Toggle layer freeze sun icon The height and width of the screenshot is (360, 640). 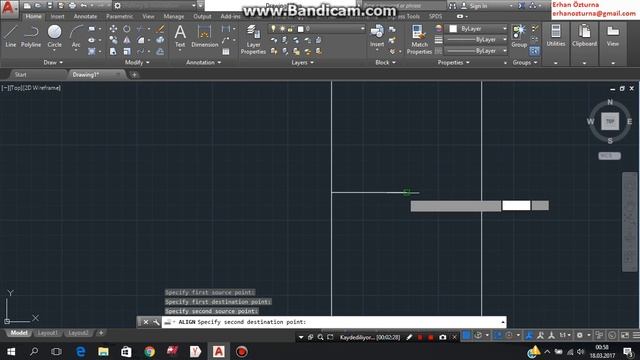pos(282,29)
